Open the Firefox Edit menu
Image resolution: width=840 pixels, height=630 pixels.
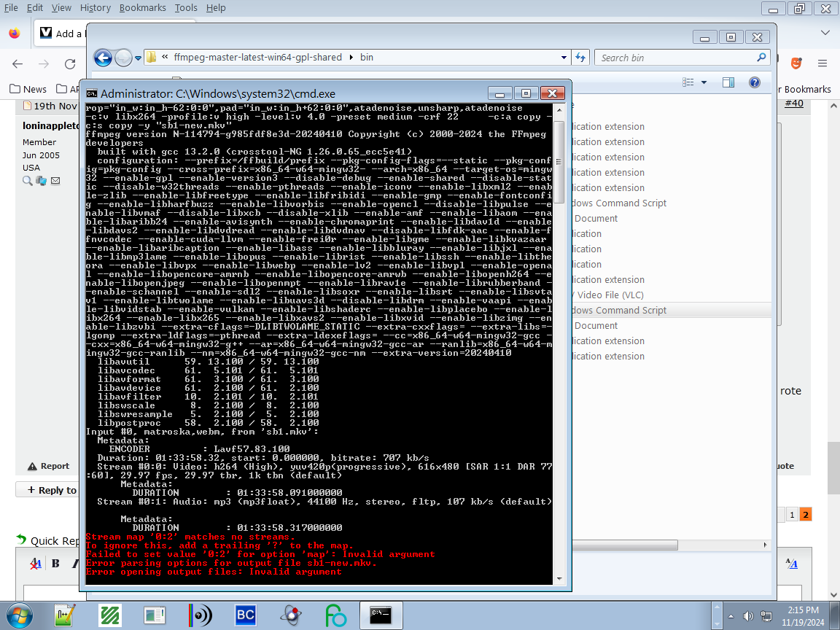(x=35, y=7)
